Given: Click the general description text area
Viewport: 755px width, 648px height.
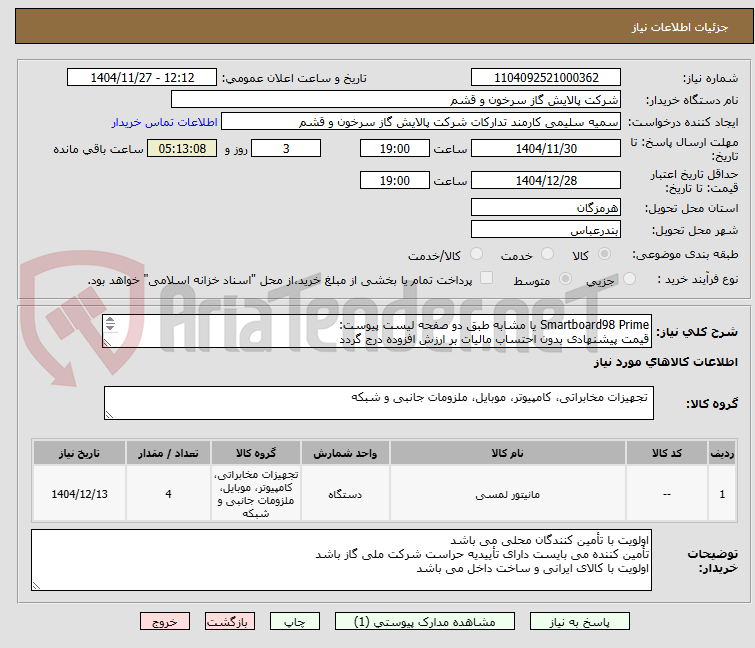Looking at the screenshot, I should coord(377,331).
